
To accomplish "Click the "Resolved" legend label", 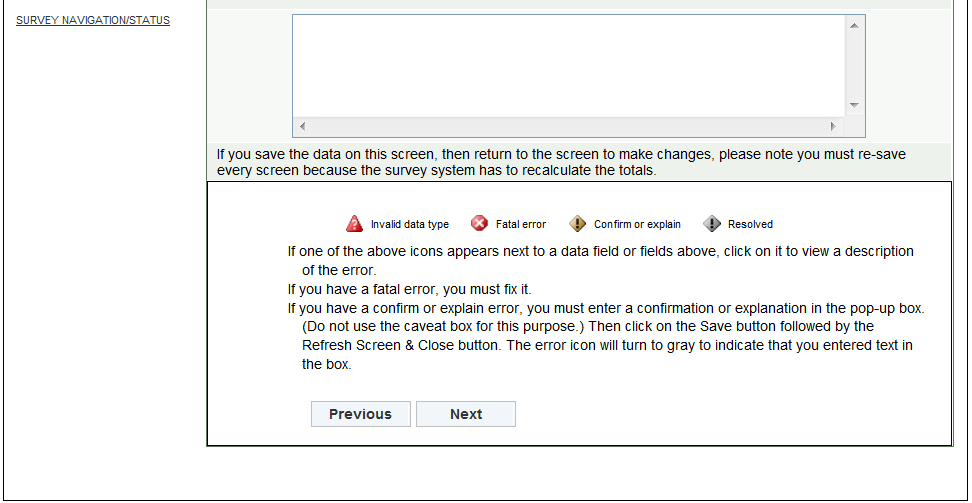I will tap(750, 225).
